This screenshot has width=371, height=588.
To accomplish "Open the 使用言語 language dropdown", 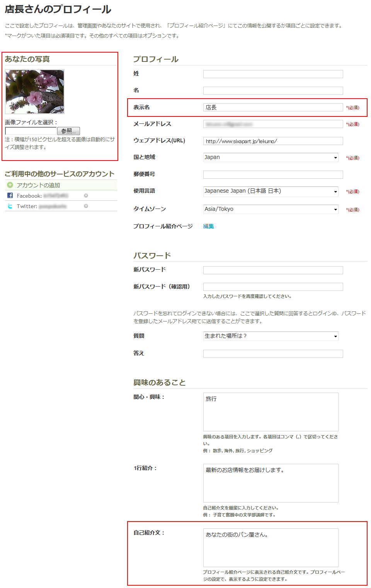I will coord(271,191).
